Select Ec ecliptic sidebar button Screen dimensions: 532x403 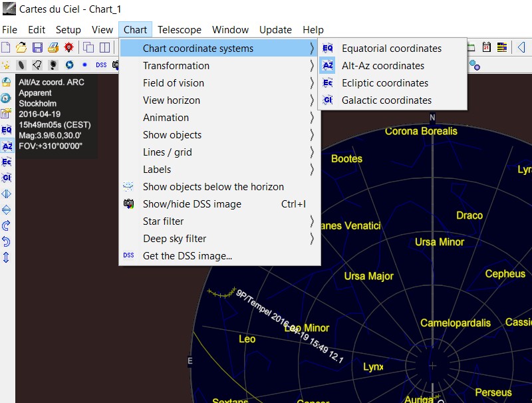pyautogui.click(x=7, y=162)
